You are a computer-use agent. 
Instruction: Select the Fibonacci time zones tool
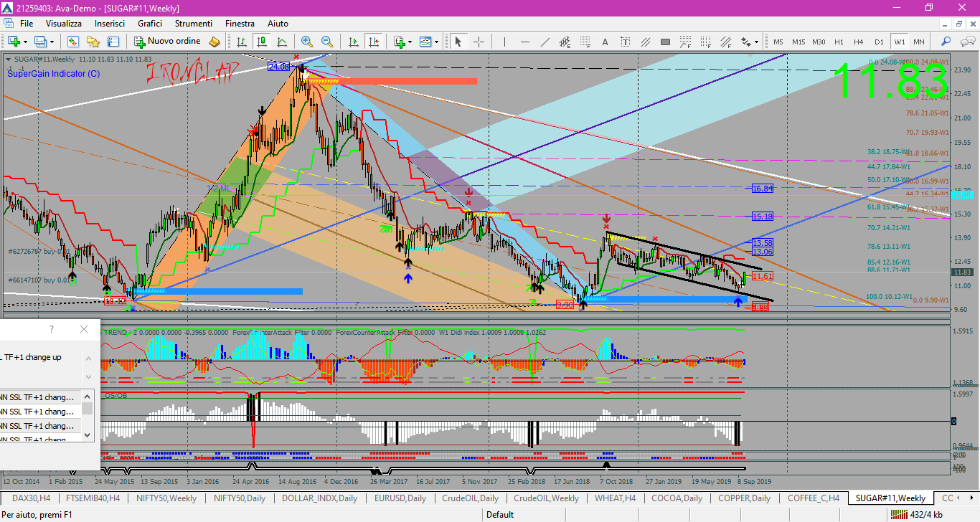[x=707, y=42]
